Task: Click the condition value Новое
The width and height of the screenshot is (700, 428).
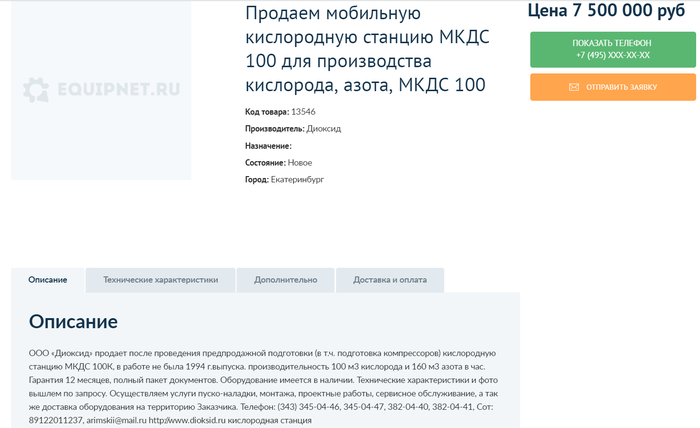Action: click(x=300, y=163)
